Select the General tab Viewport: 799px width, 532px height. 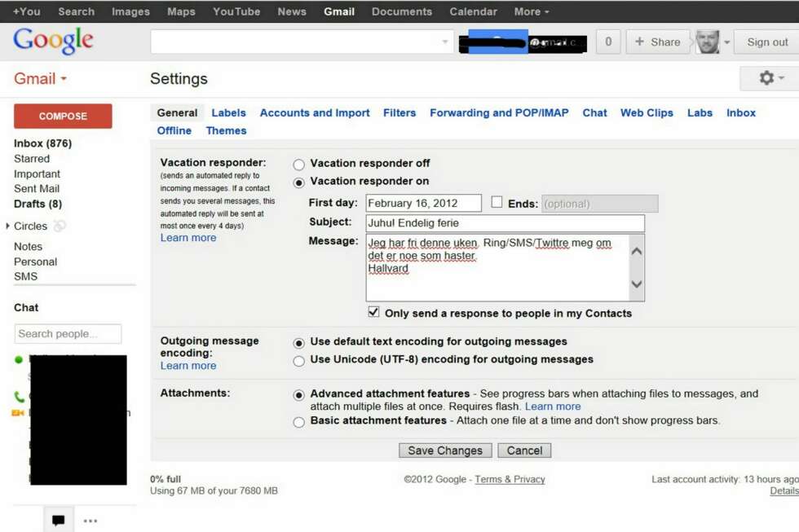177,113
